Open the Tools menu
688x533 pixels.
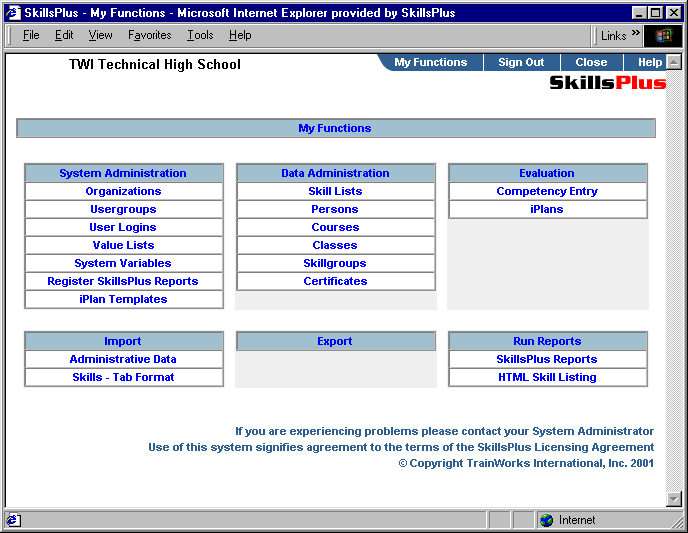coord(200,35)
